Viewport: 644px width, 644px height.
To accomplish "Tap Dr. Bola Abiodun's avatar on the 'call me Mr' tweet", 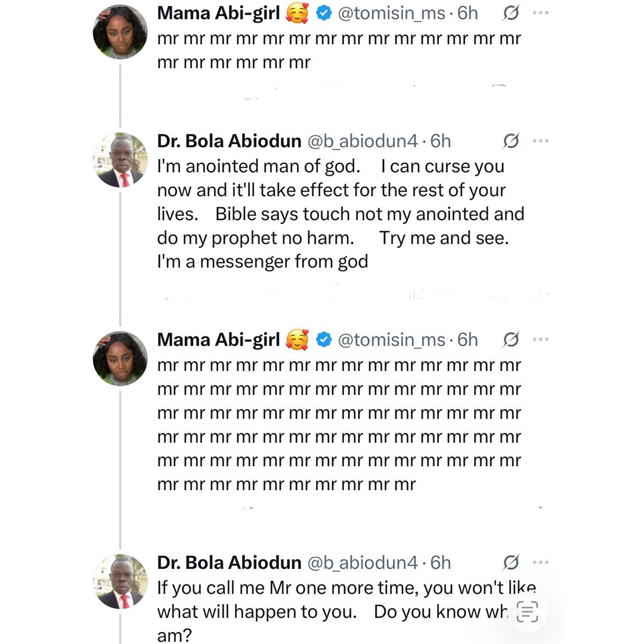I will click(x=120, y=581).
